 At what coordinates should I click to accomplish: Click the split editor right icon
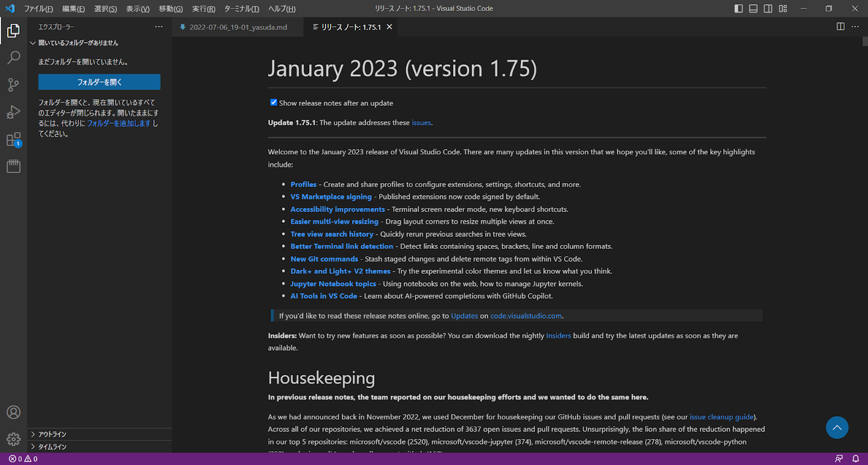click(x=840, y=27)
